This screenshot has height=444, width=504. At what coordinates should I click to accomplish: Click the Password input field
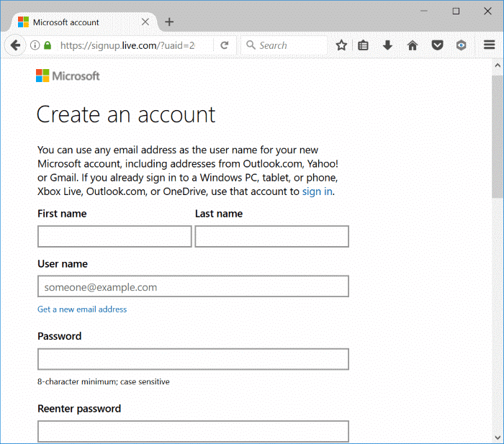pyautogui.click(x=193, y=359)
